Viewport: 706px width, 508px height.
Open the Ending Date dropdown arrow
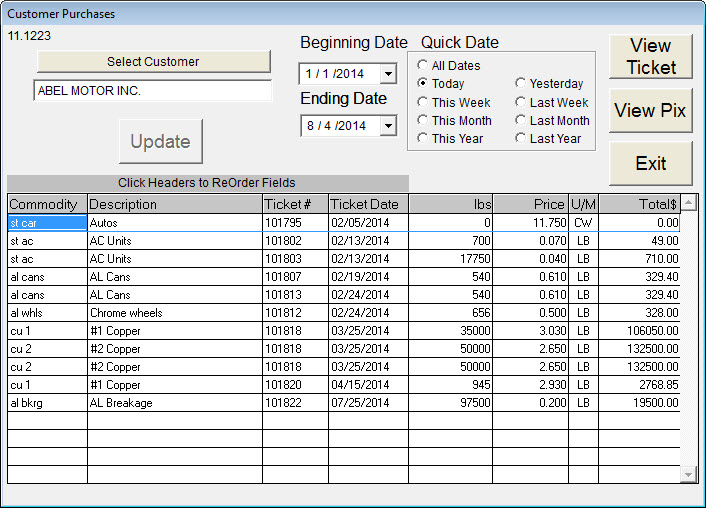tap(388, 126)
